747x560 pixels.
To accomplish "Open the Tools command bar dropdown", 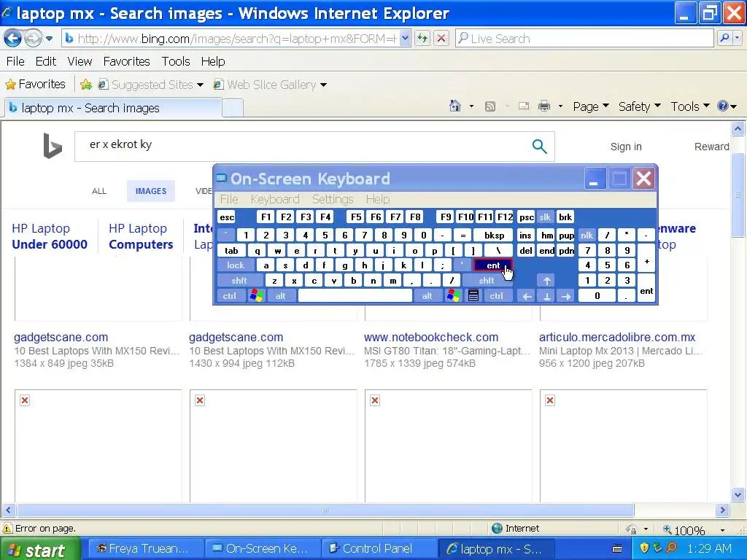I will 690,106.
